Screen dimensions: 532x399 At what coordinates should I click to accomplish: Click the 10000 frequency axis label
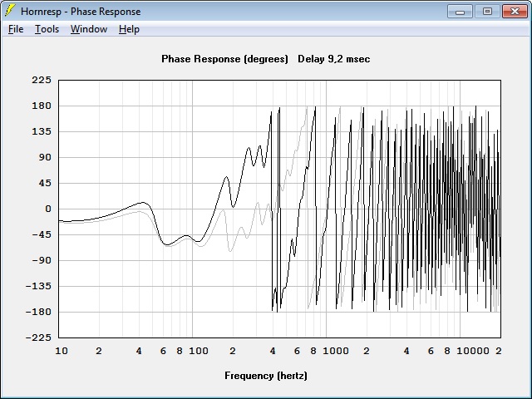tap(473, 351)
